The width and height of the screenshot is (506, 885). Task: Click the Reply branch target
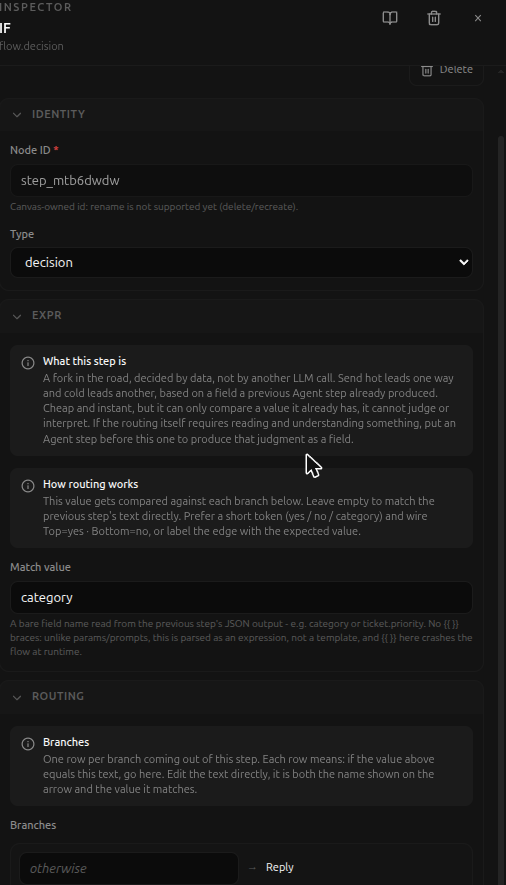(280, 867)
